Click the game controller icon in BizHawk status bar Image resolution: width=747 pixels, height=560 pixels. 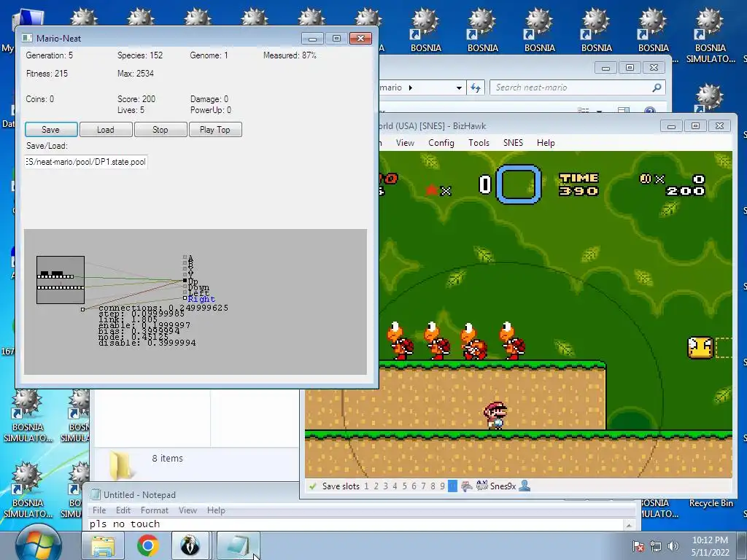click(467, 486)
